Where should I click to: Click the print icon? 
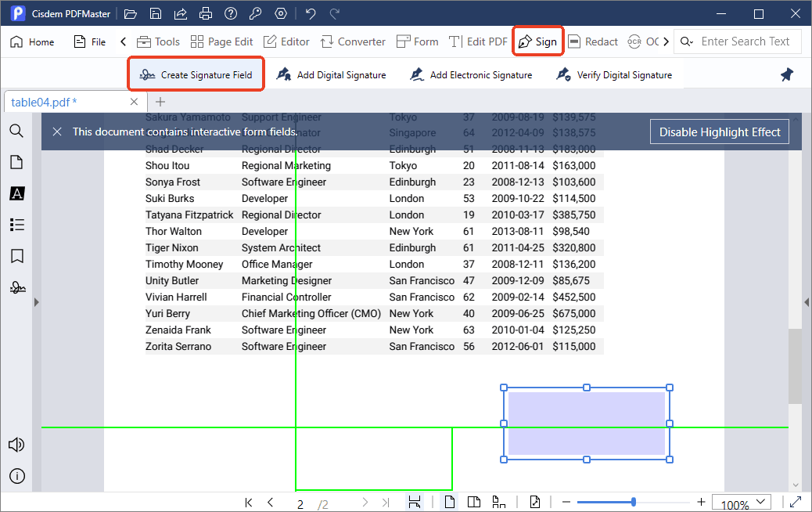tap(206, 13)
